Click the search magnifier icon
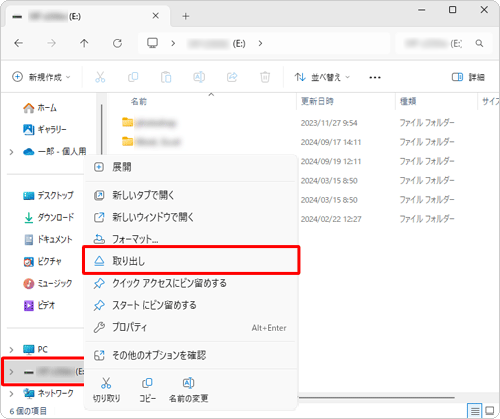 (x=479, y=43)
